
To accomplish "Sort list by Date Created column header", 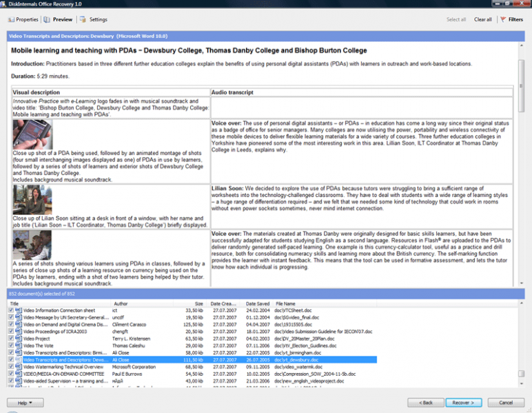I will [223, 304].
